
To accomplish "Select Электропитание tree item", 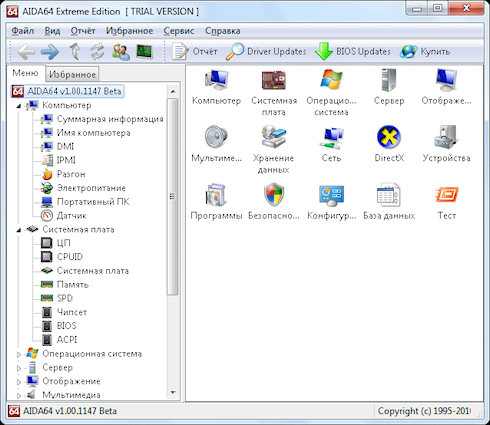I will coord(84,188).
